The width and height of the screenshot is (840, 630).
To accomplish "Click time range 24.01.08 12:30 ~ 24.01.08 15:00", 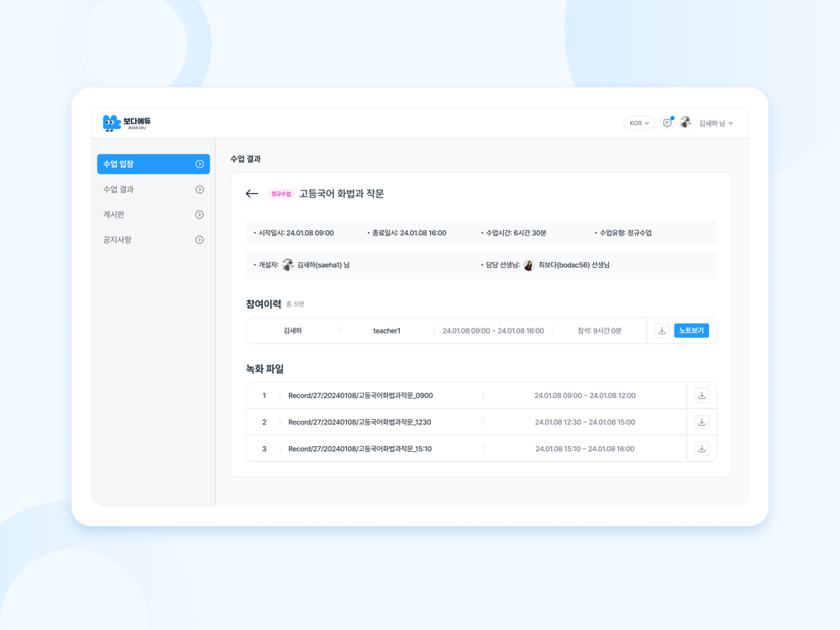I will click(585, 423).
